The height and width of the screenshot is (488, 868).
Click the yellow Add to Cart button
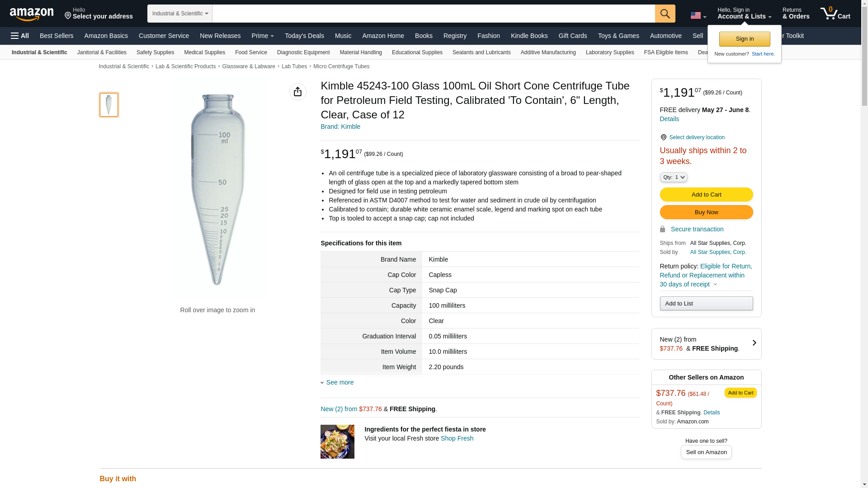706,194
